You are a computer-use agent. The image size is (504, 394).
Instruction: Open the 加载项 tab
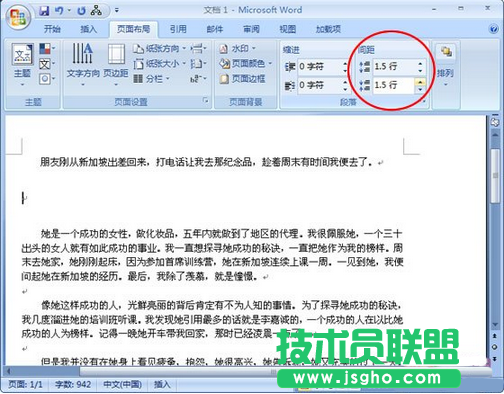coord(328,29)
